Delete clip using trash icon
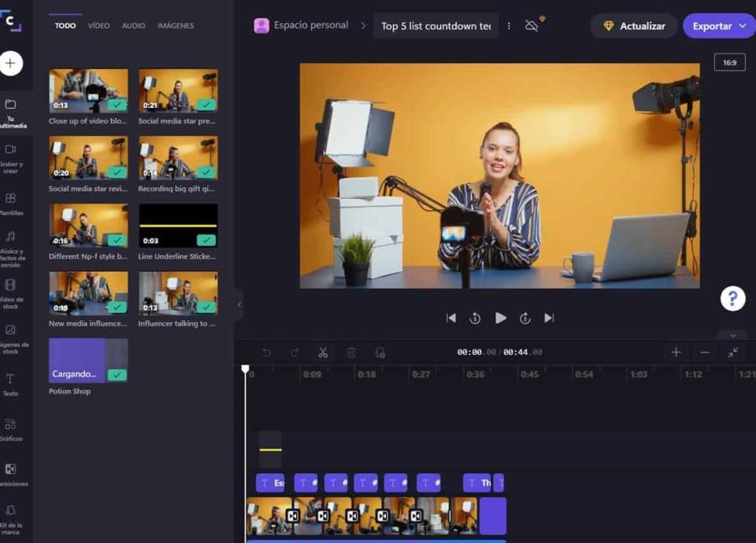 [x=352, y=353]
